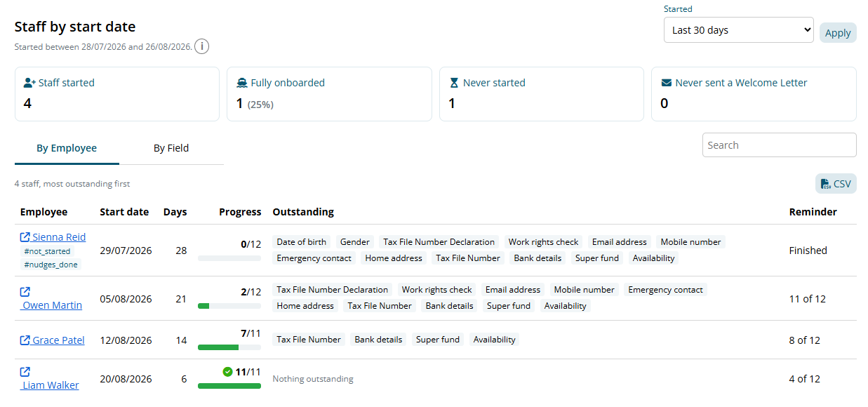Click the Start date column header

pos(124,212)
